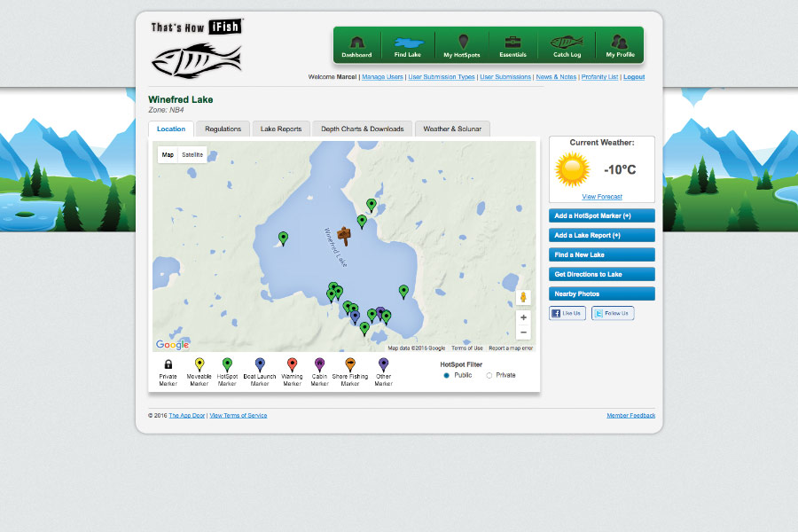Select the Public HotSpot filter
This screenshot has height=532, width=798.
(x=447, y=375)
